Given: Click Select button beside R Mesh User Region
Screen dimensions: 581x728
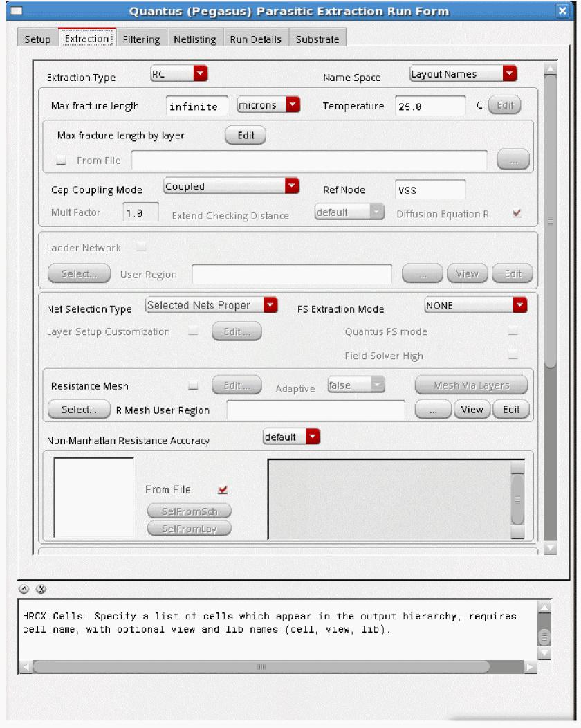Looking at the screenshot, I should (80, 410).
